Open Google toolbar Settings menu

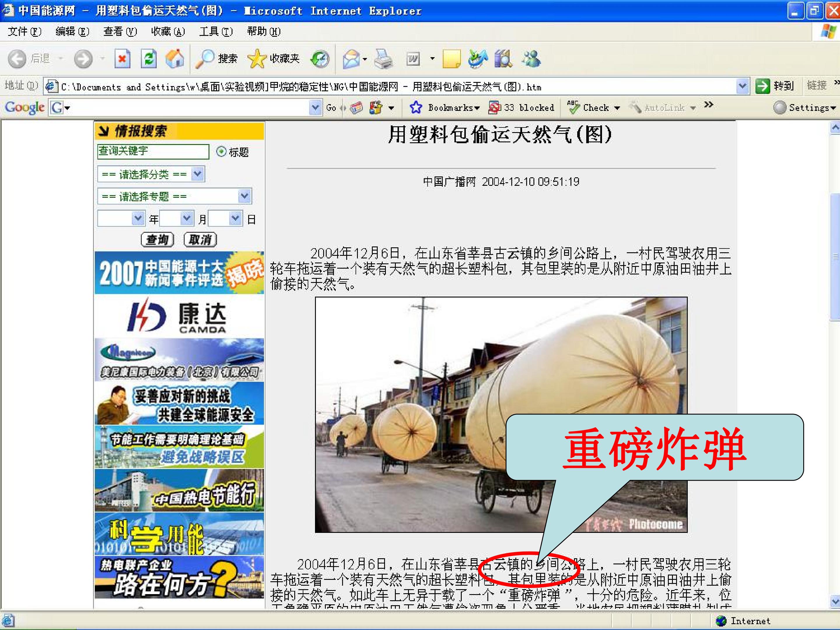click(x=804, y=107)
